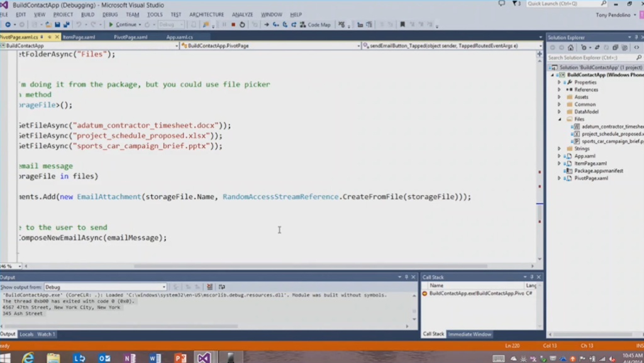Toggle auto-hide pin on Output panel
Screen dimensions: 644x363
(407, 277)
